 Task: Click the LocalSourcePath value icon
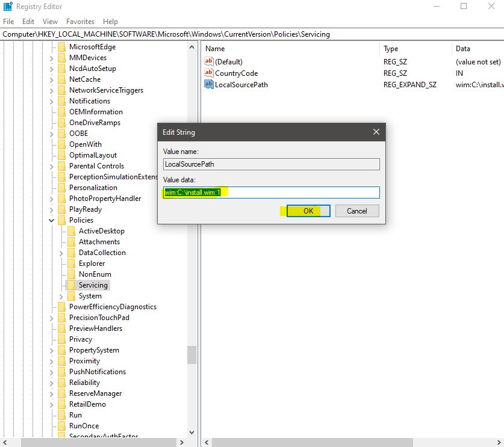(209, 84)
